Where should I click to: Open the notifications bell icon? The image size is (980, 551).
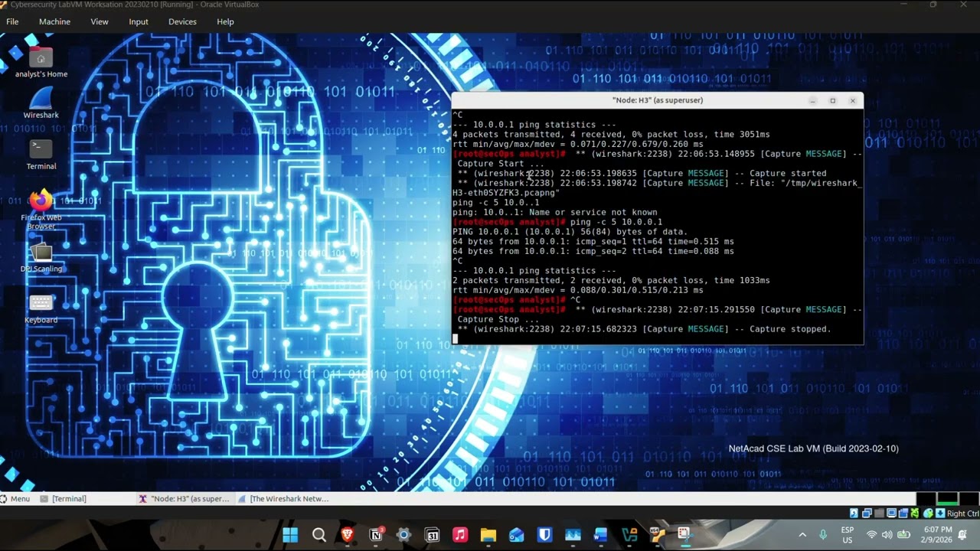(963, 535)
